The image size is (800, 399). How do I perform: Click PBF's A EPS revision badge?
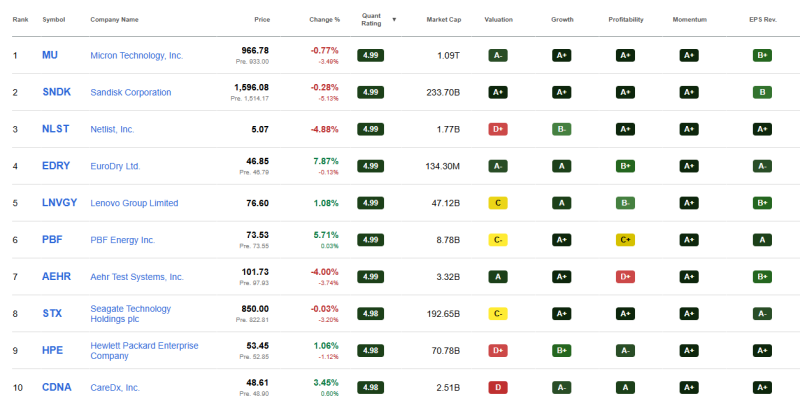762,240
